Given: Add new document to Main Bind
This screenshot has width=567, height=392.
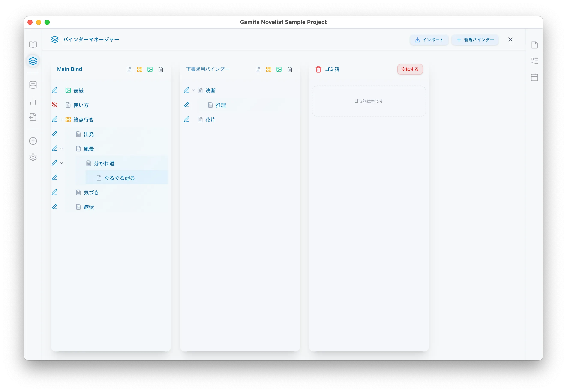Looking at the screenshot, I should (x=129, y=69).
